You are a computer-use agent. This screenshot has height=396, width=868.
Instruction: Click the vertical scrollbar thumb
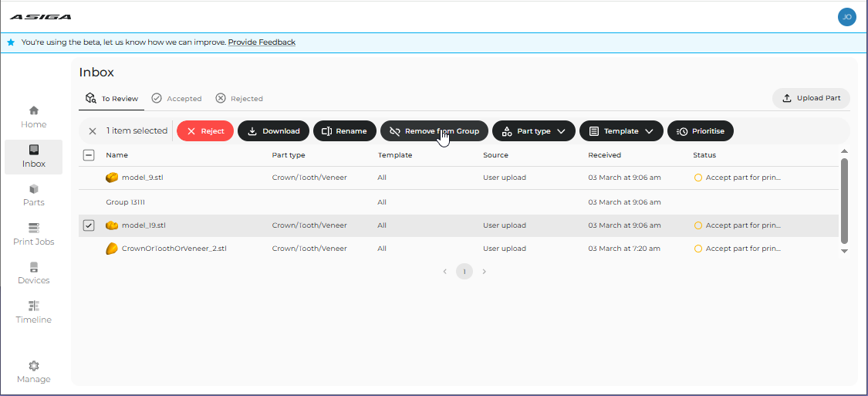844,201
